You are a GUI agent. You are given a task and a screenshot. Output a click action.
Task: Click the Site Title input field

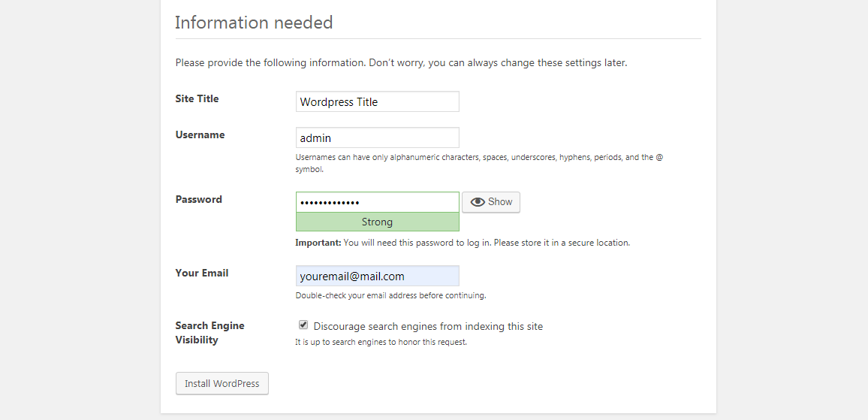pyautogui.click(x=377, y=101)
